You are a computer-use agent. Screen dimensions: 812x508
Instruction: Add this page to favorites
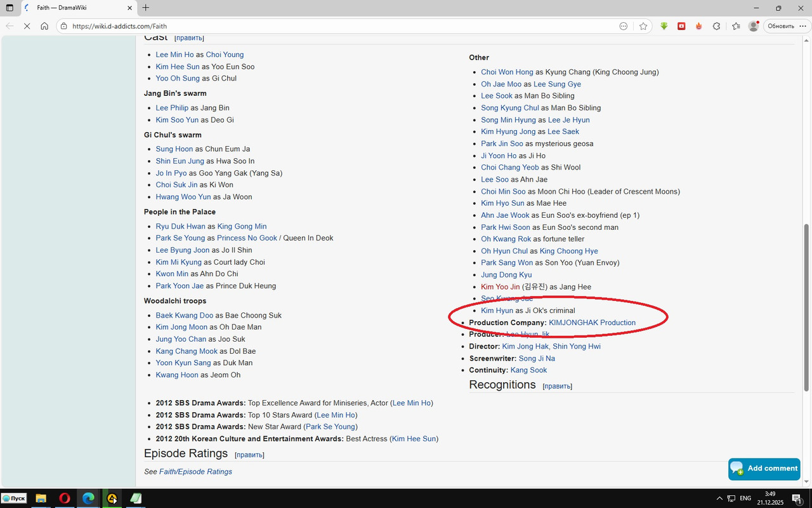click(643, 26)
